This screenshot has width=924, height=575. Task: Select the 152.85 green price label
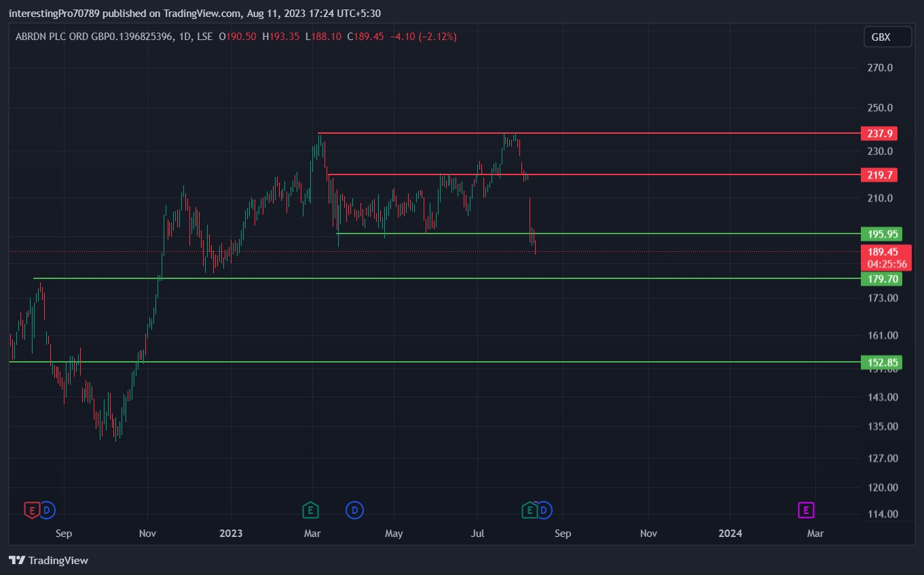(881, 362)
